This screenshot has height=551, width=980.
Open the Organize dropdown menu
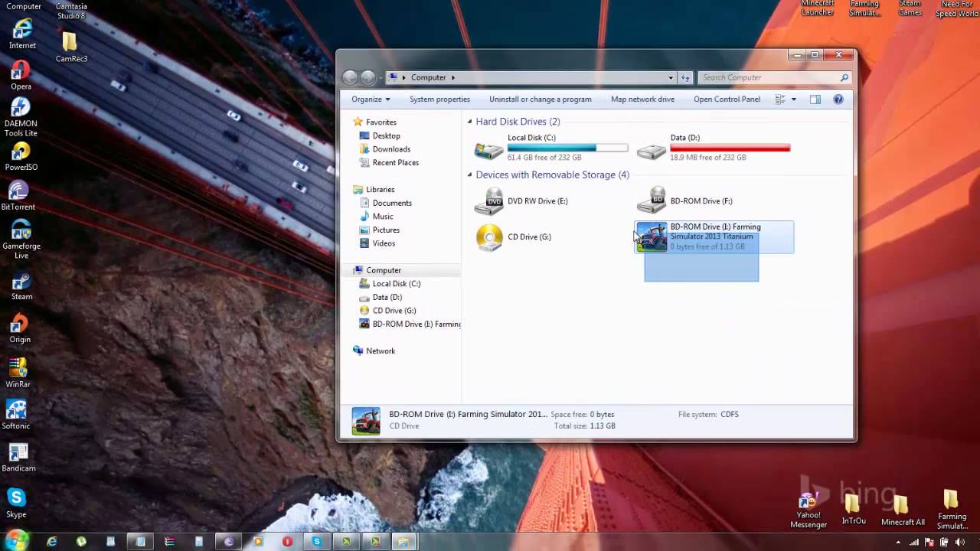pos(371,99)
